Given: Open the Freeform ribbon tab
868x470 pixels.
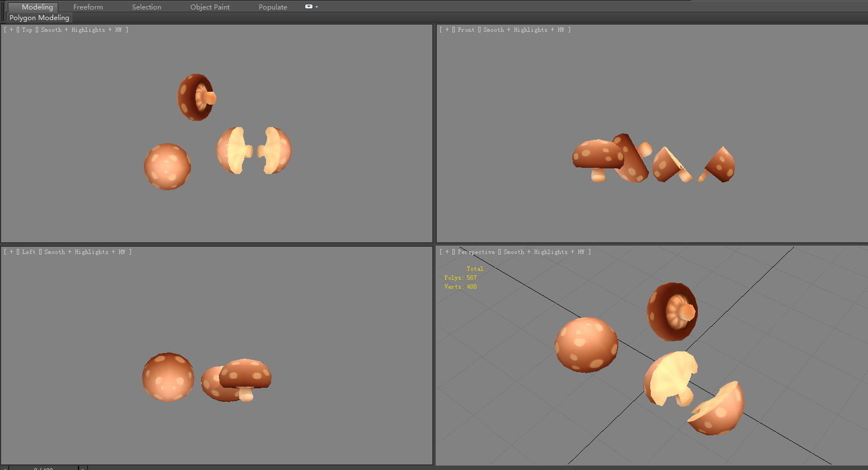Looking at the screenshot, I should (x=88, y=7).
